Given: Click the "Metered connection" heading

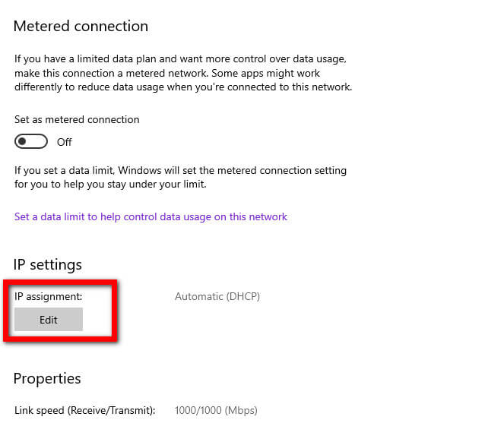Looking at the screenshot, I should pyautogui.click(x=81, y=26).
